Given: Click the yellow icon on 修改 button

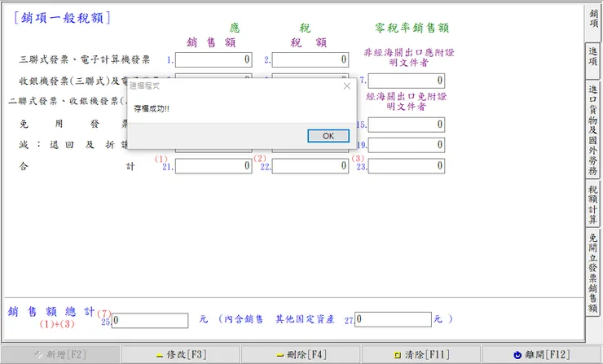Looking at the screenshot, I should click(x=160, y=356).
